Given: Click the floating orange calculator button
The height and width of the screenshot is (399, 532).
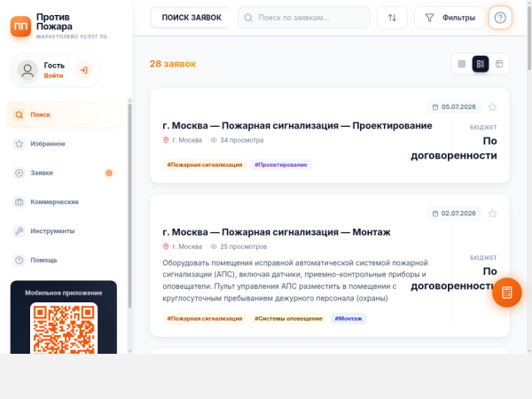Looking at the screenshot, I should (507, 293).
